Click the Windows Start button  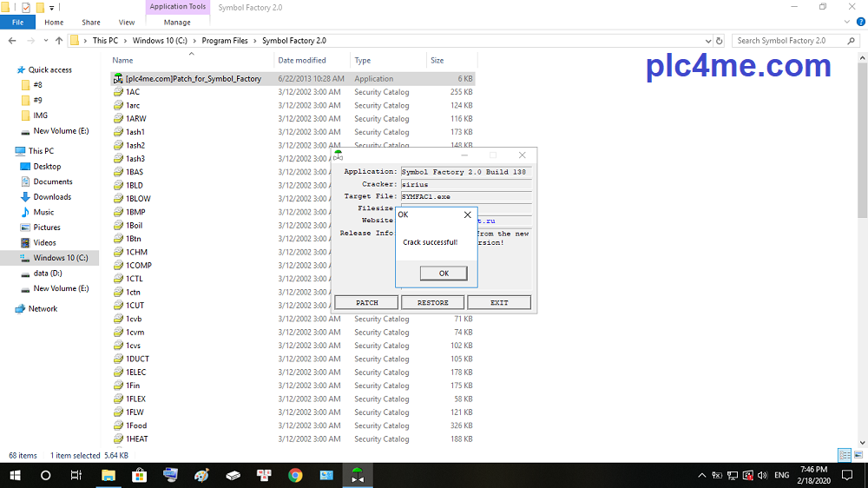coord(15,475)
